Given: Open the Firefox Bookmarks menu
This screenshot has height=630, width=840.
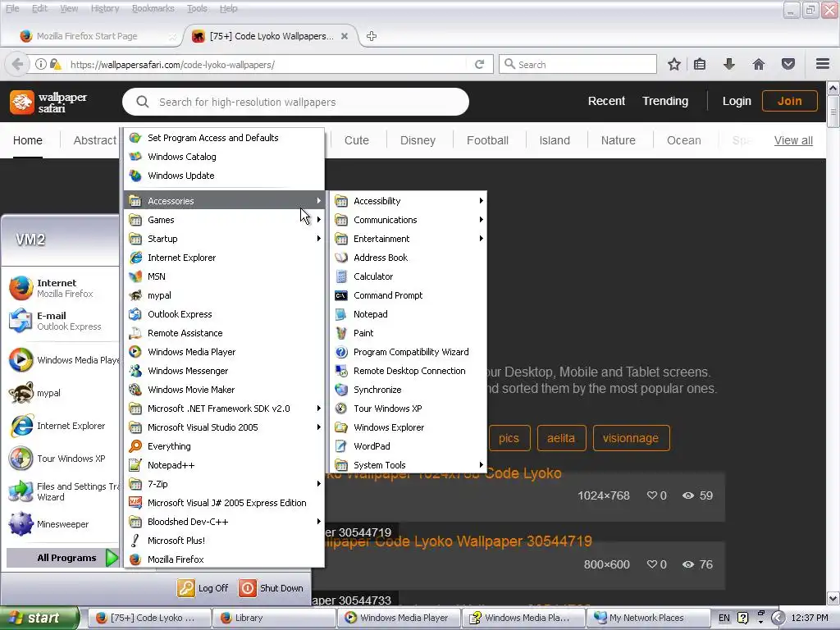Looking at the screenshot, I should coord(153,8).
